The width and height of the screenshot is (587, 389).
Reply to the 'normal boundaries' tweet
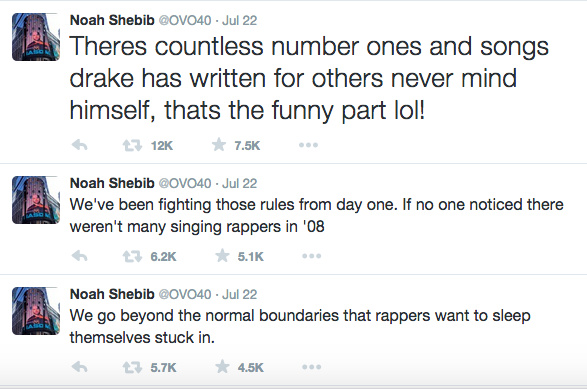pos(80,367)
